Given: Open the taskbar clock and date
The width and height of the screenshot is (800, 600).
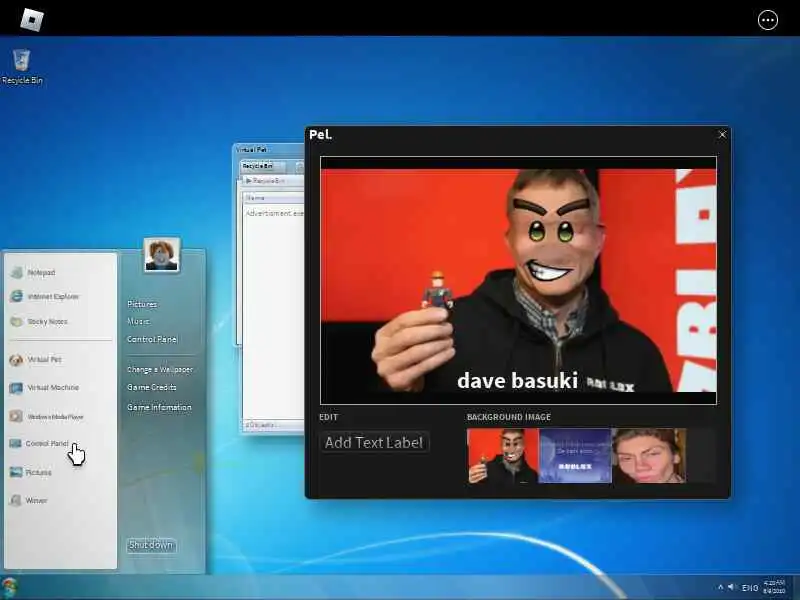Looking at the screenshot, I should [774, 587].
